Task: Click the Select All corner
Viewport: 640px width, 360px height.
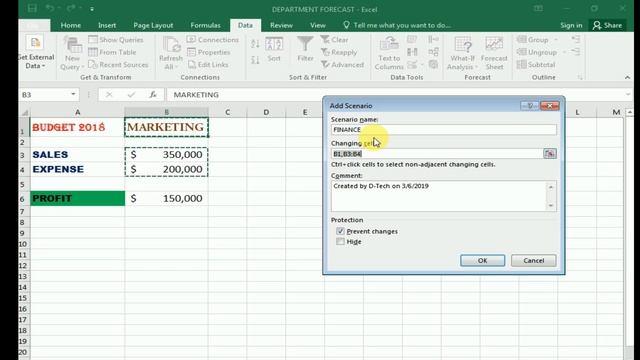Action: [x=24, y=112]
